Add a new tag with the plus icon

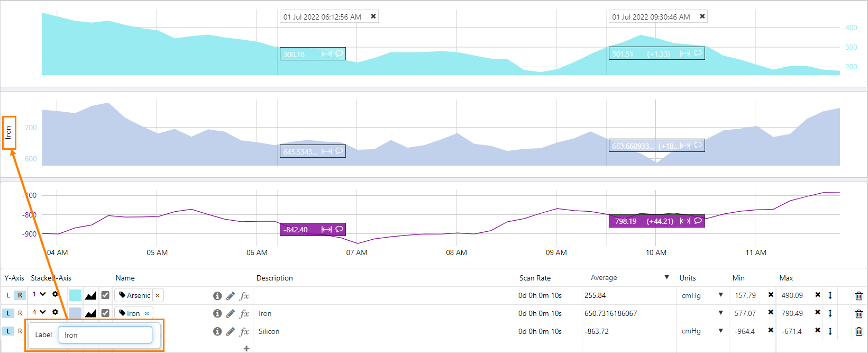(x=246, y=348)
